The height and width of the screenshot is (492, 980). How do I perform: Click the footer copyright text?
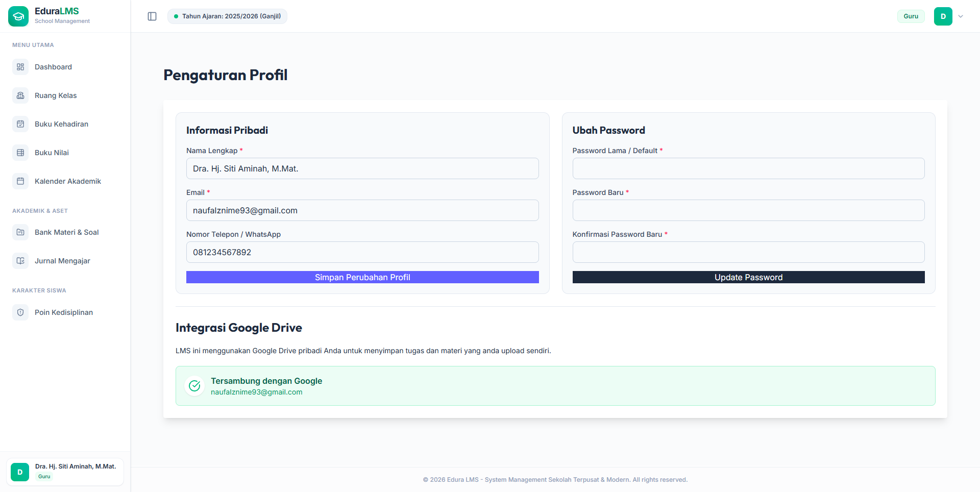pos(555,480)
